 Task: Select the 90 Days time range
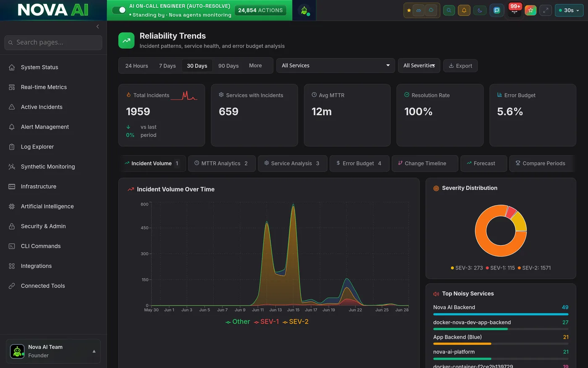[228, 66]
